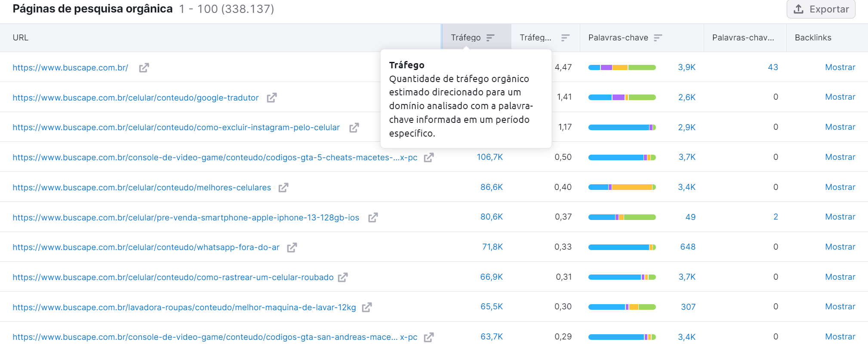Click Mostrar backlinks for melhores-celulares row
Screen dimensions: 868x351
click(x=840, y=187)
